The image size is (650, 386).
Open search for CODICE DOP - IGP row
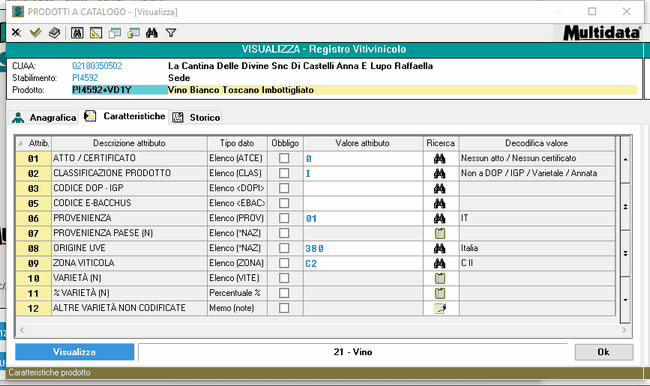click(440, 189)
